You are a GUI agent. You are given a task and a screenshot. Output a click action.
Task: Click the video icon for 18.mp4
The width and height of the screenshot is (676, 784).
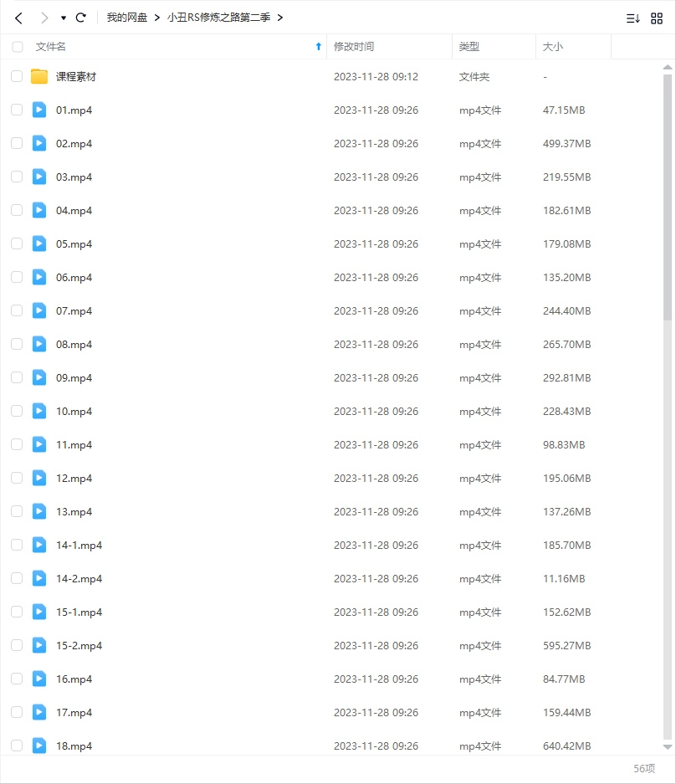click(x=39, y=746)
